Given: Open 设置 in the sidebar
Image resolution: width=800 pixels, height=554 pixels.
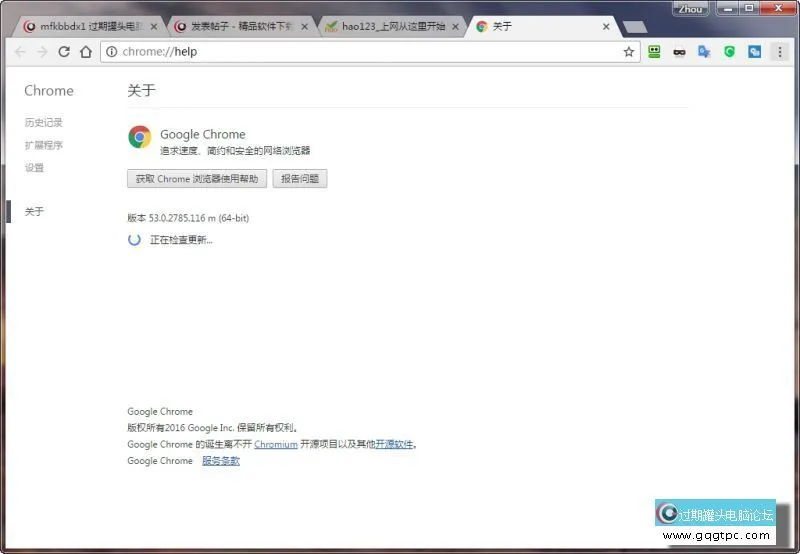Looking at the screenshot, I should [35, 168].
